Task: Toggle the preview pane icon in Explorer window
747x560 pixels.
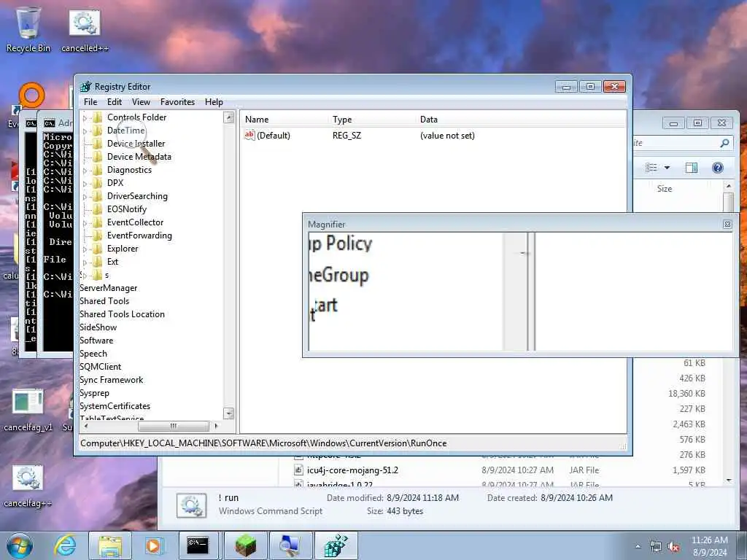Action: coord(692,167)
